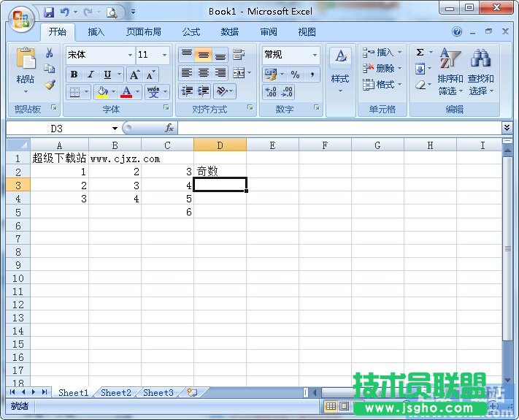Click the AutoSum sigma icon
The height and width of the screenshot is (420, 519).
pos(420,53)
